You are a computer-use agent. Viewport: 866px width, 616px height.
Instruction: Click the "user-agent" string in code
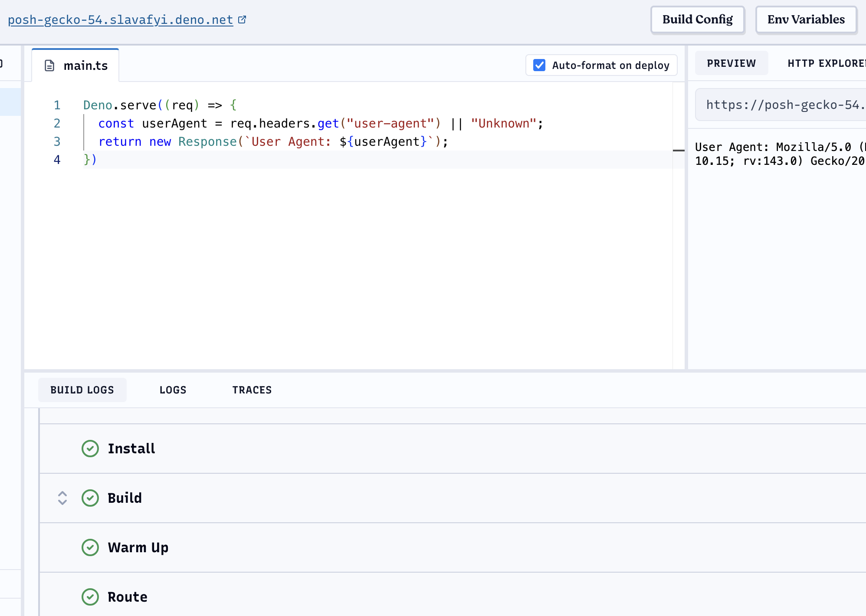tap(390, 123)
